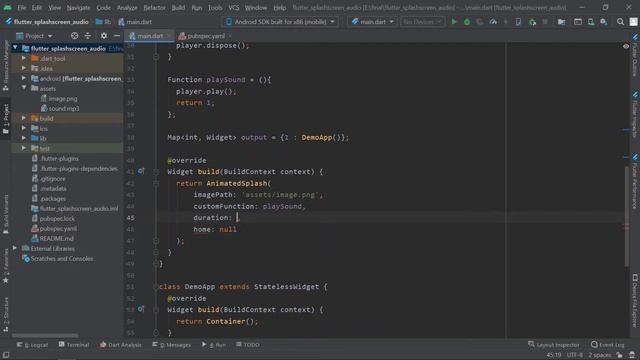
Task: Open Project panel settings gear
Action: click(104, 36)
